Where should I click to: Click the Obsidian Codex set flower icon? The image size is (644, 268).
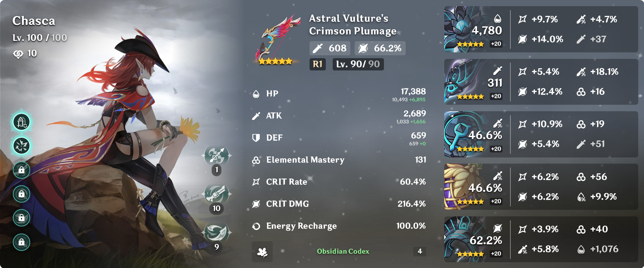(x=262, y=252)
